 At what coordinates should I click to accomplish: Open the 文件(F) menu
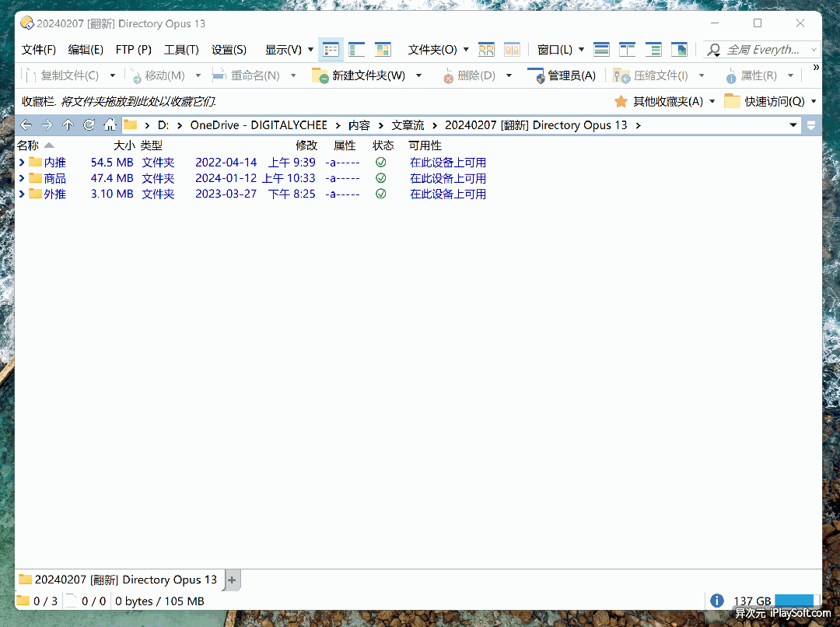(39, 50)
